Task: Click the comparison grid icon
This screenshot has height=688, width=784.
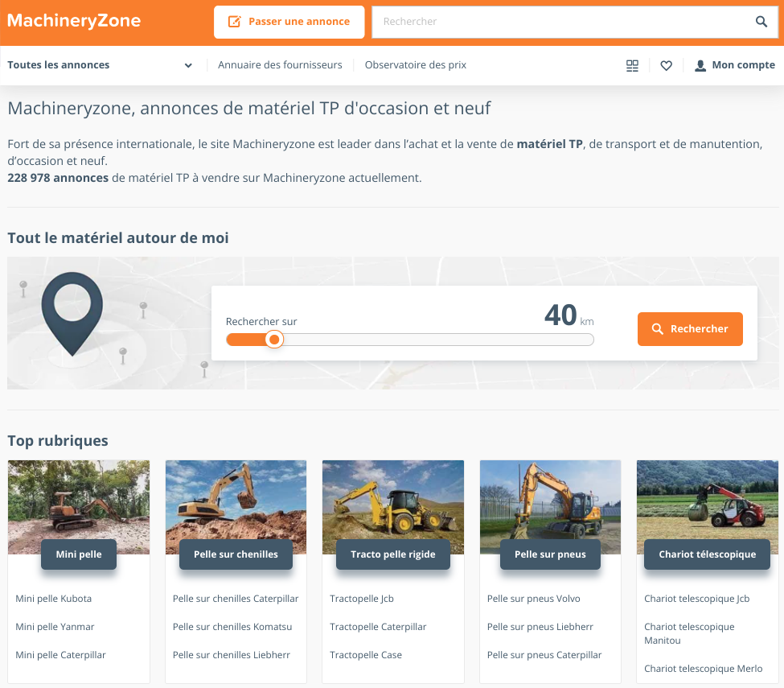Action: click(x=632, y=65)
